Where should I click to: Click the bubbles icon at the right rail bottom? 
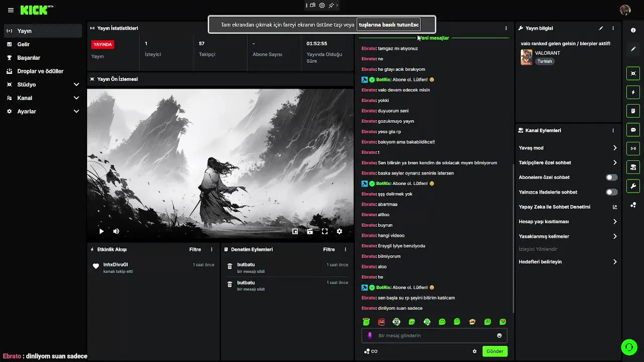pyautogui.click(x=633, y=205)
